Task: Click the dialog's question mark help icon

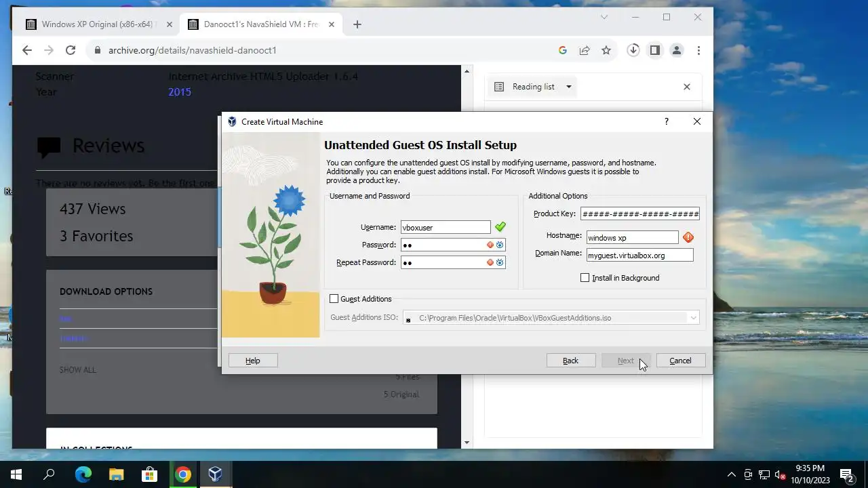Action: (666, 121)
